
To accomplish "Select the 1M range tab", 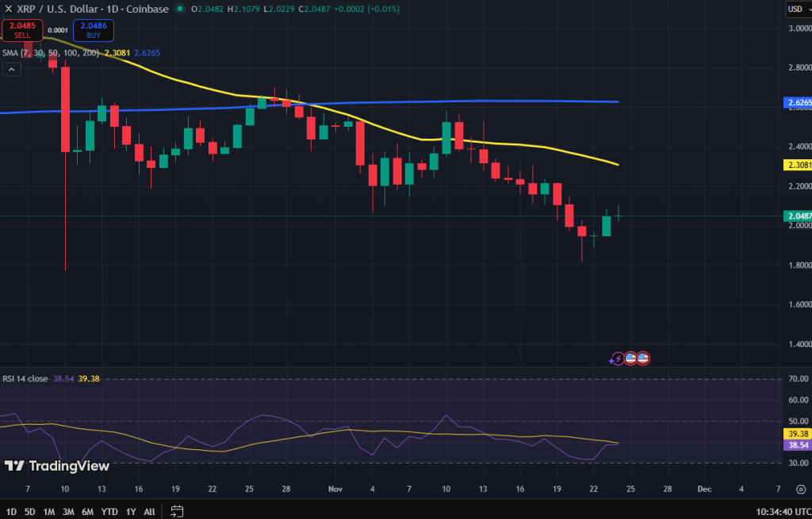I will [x=49, y=513].
